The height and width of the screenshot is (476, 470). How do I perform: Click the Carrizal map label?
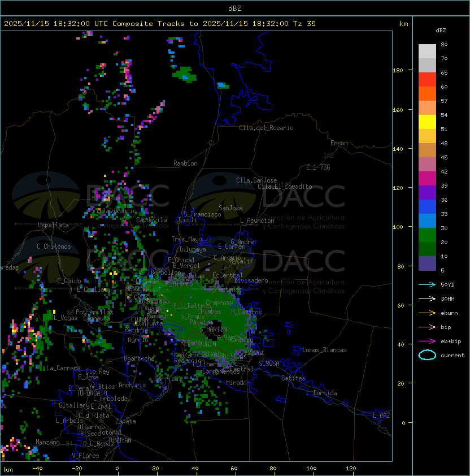[x=168, y=379]
